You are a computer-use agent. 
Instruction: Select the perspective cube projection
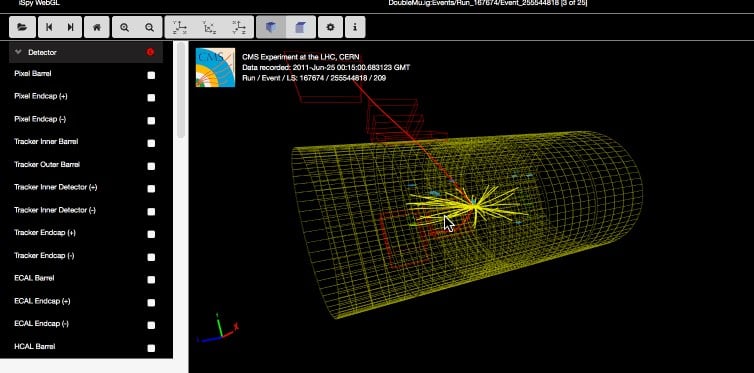271,27
